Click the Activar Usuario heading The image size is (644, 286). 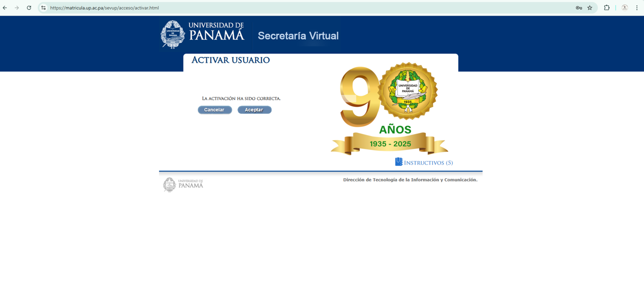(230, 60)
